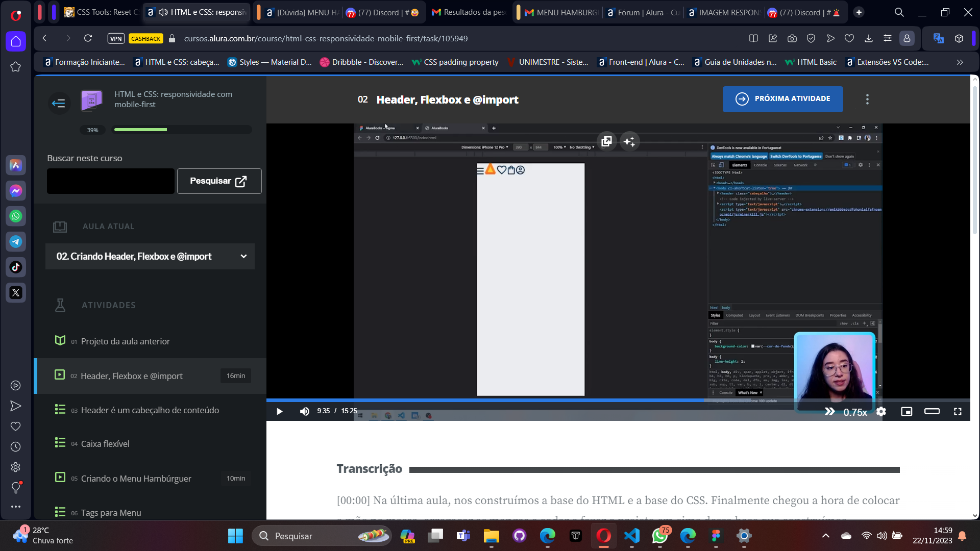
Task: Add page to favorites with heart icon
Action: click(849, 38)
